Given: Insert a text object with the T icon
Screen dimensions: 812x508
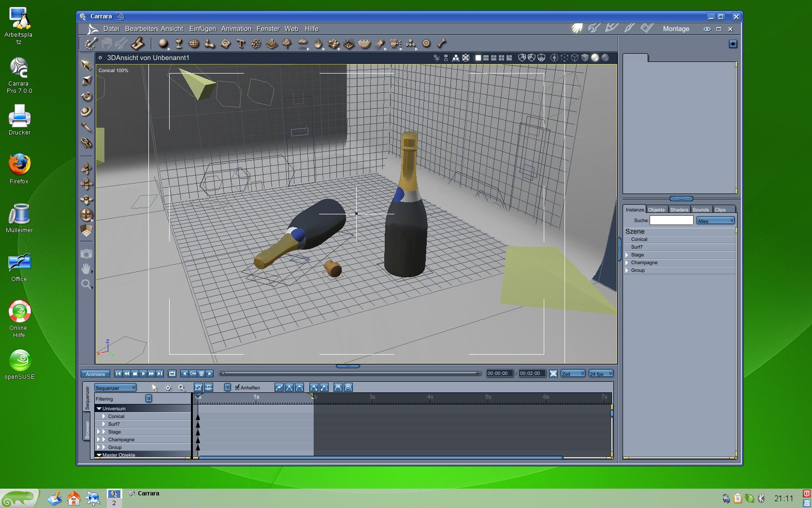Looking at the screenshot, I should coord(241,44).
